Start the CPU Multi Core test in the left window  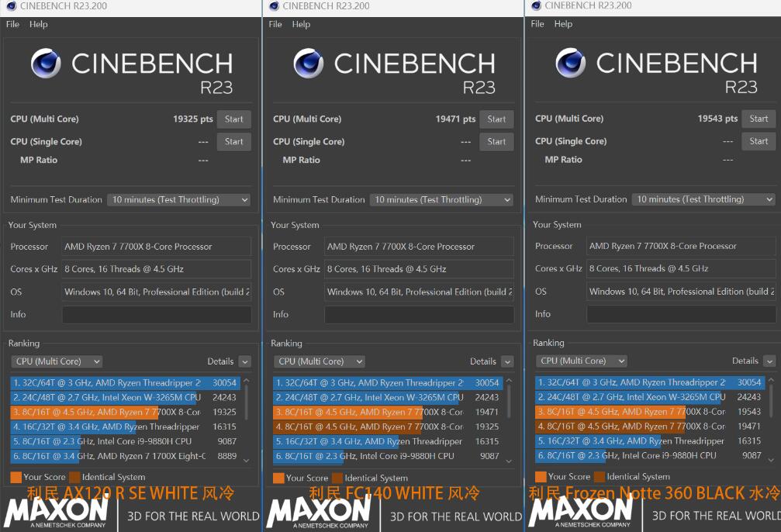pyautogui.click(x=234, y=119)
